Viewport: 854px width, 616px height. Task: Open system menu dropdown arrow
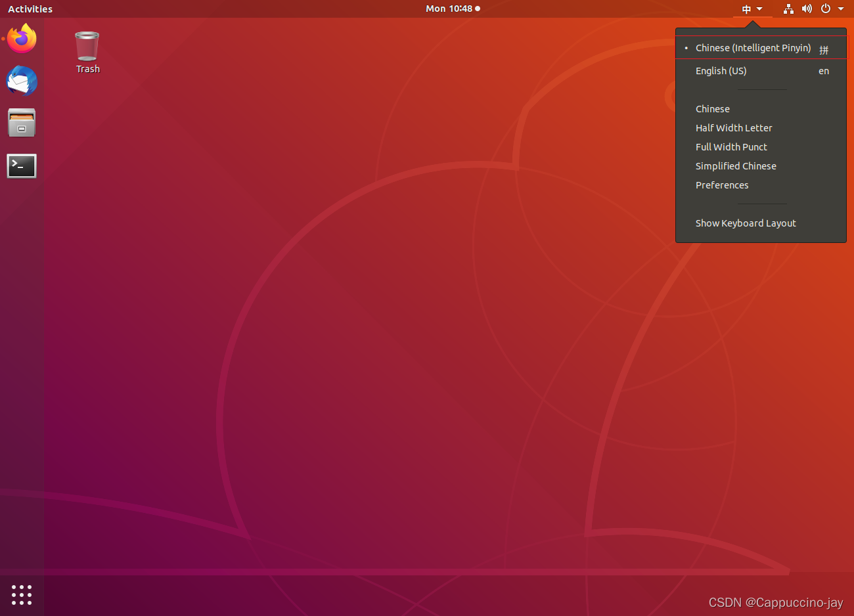click(841, 9)
